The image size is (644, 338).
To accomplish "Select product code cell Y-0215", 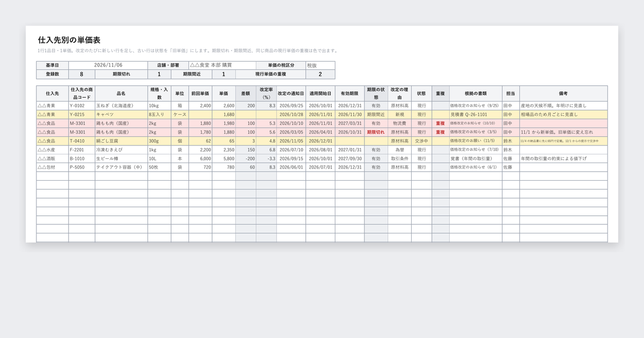I will click(x=82, y=114).
